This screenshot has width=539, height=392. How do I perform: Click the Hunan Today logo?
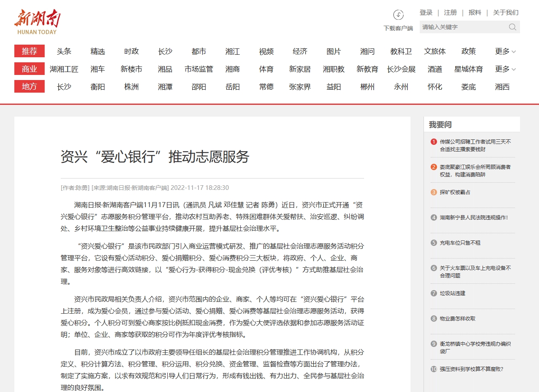pyautogui.click(x=37, y=22)
